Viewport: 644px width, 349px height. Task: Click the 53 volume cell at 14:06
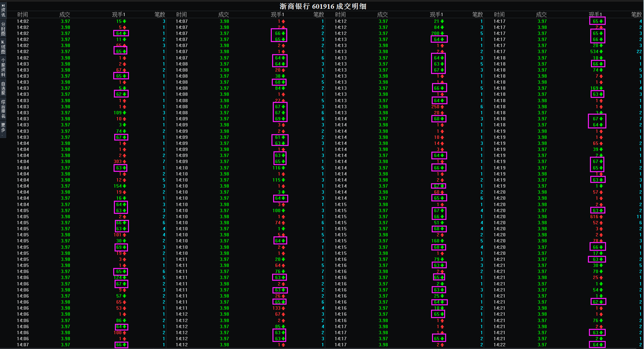tap(121, 308)
